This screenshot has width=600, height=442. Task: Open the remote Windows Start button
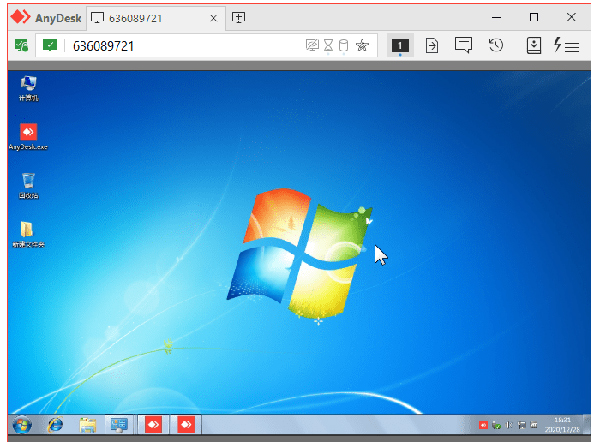point(22,425)
